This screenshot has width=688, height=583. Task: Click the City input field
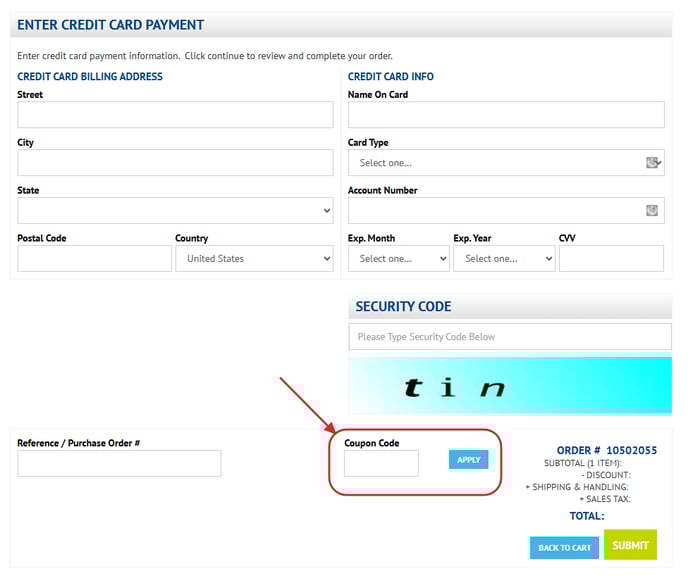(175, 163)
